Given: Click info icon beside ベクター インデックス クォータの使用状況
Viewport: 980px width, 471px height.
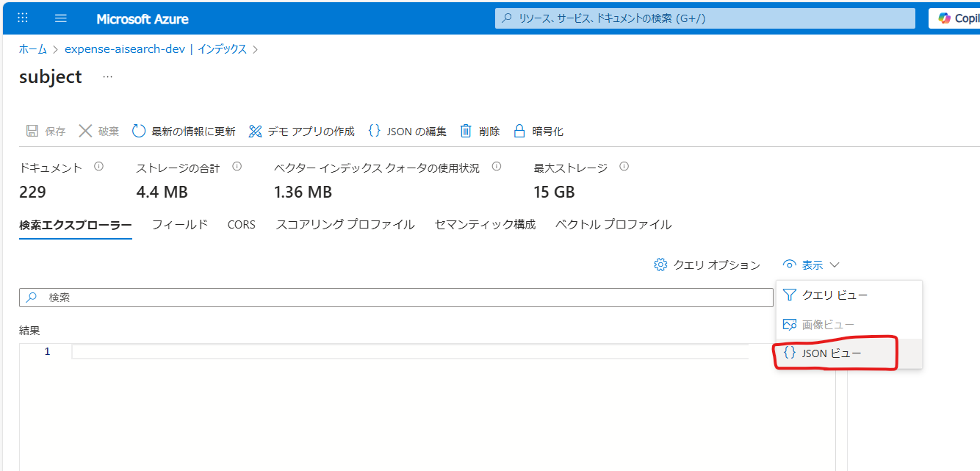Looking at the screenshot, I should click(496, 167).
